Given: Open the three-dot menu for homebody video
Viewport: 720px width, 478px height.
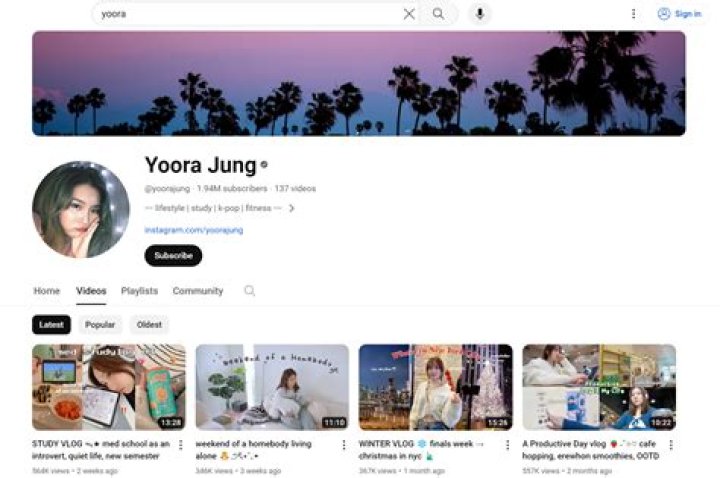Looking at the screenshot, I should click(x=344, y=444).
